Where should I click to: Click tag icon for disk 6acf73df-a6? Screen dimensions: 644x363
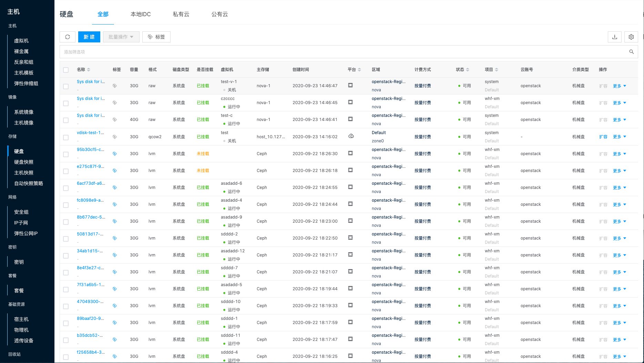point(115,188)
